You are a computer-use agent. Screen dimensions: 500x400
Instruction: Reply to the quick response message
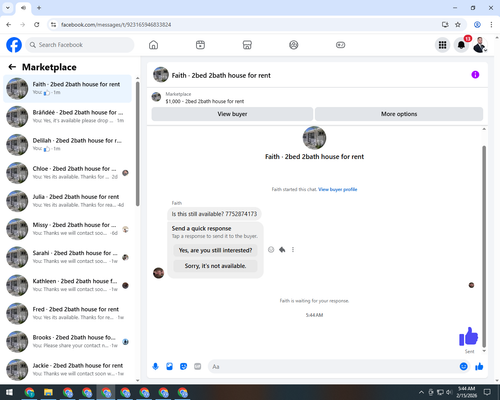click(282, 250)
